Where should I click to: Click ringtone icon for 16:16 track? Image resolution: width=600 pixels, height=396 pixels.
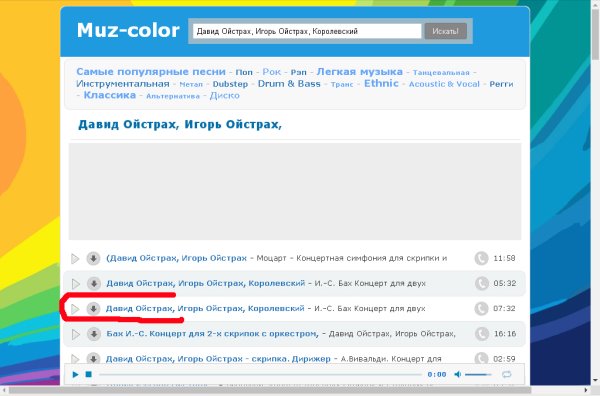coord(481,334)
